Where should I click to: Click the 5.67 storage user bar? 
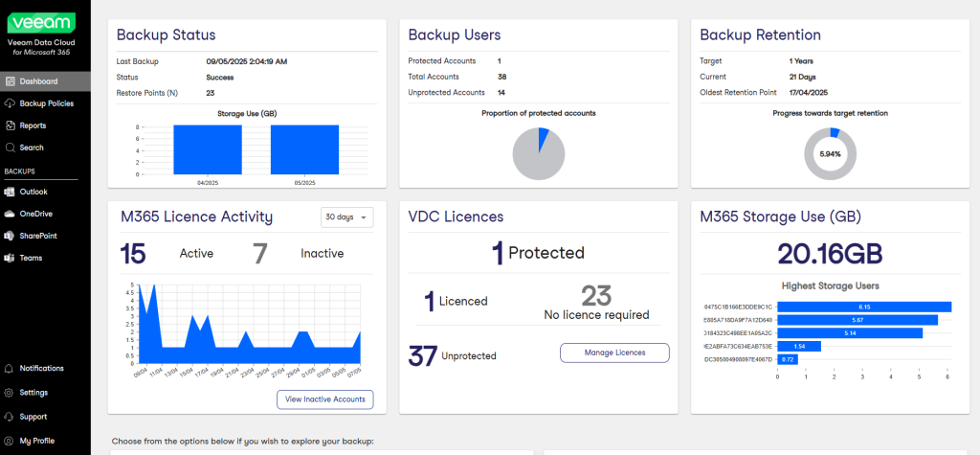point(857,320)
